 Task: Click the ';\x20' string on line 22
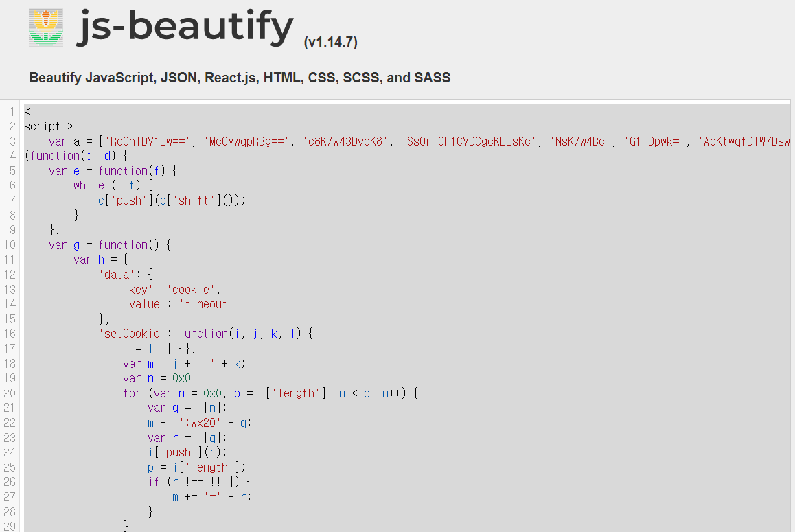coord(200,422)
